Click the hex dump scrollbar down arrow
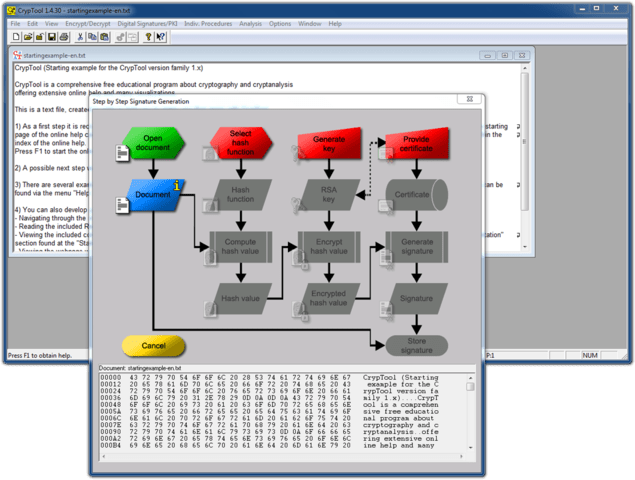This screenshot has width=635, height=480. 470,448
